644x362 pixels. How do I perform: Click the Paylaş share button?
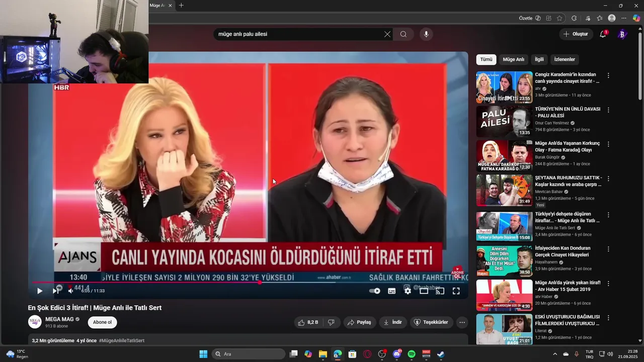tap(360, 322)
